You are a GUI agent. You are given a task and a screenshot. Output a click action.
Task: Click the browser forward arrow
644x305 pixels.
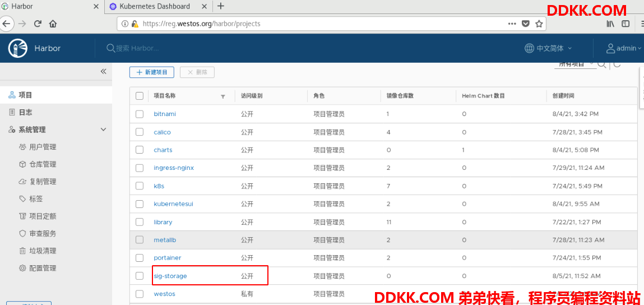[x=22, y=24]
